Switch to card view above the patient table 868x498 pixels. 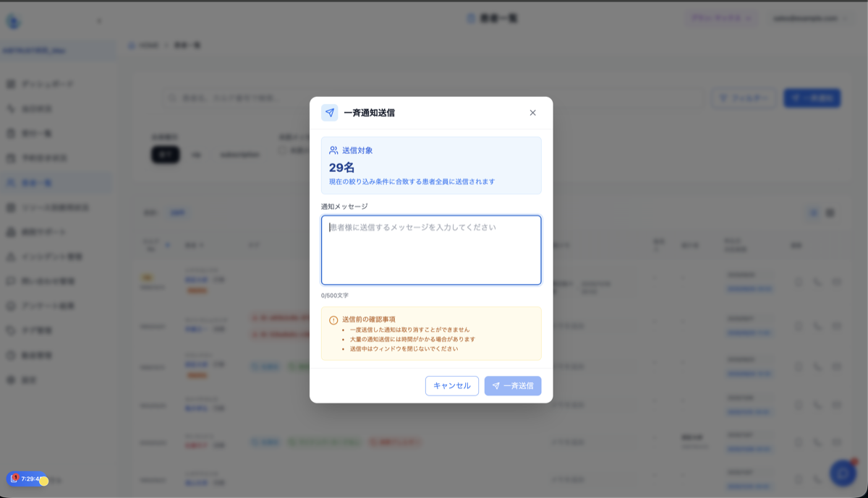(x=830, y=212)
